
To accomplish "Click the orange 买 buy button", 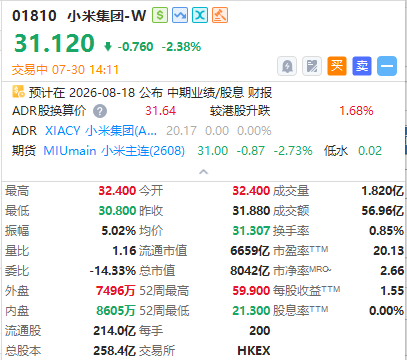I will [337, 66].
